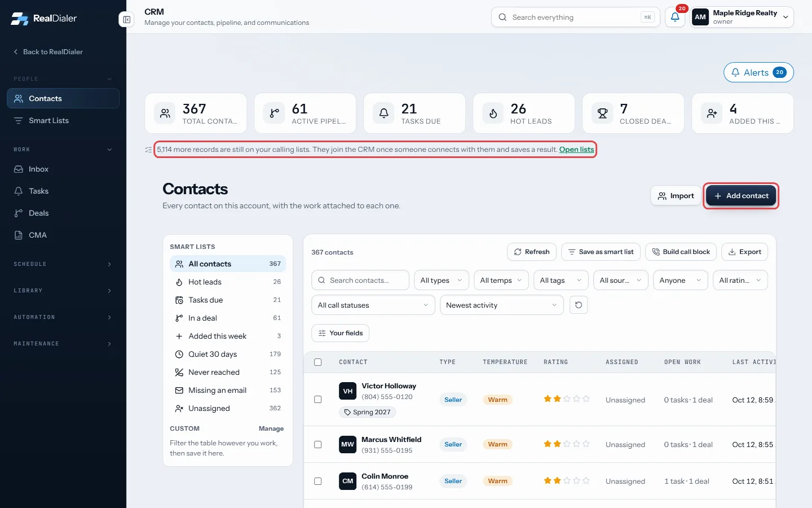Click the AM account avatar
Image resolution: width=812 pixels, height=508 pixels.
pyautogui.click(x=700, y=17)
